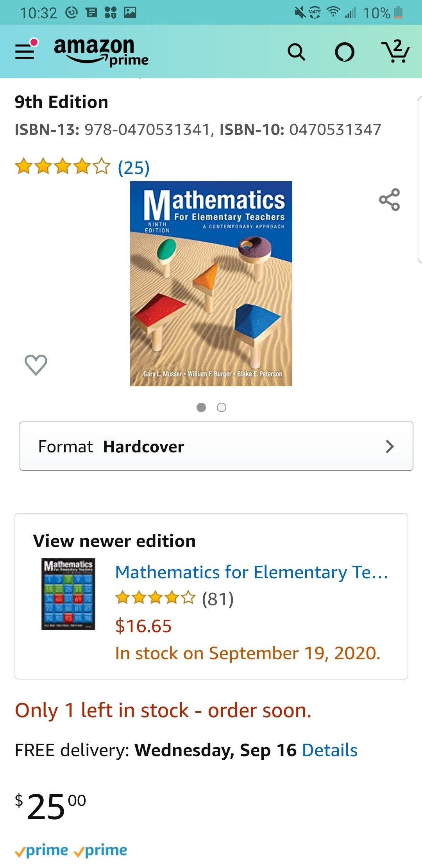The width and height of the screenshot is (422, 868).
Task: Open the newer edition title link
Action: (x=252, y=572)
